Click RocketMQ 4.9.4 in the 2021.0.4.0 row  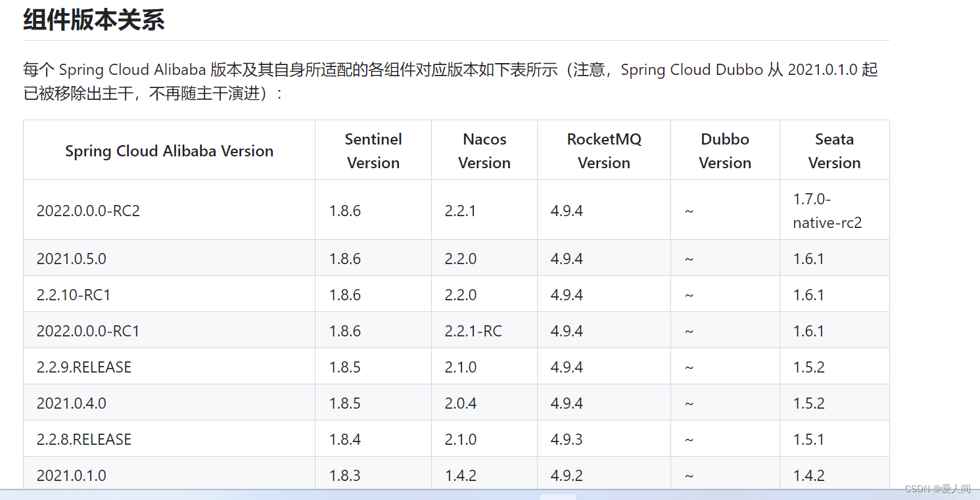tap(604, 403)
